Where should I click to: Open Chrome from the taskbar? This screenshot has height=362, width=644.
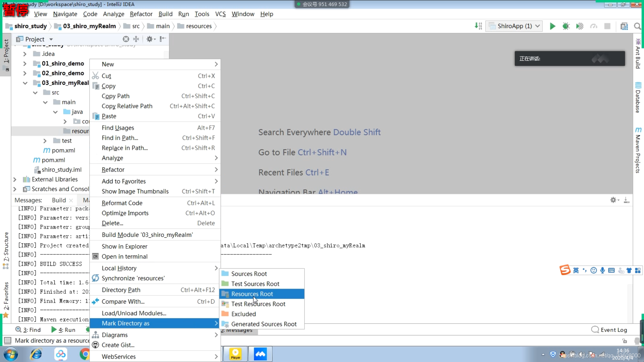85,354
